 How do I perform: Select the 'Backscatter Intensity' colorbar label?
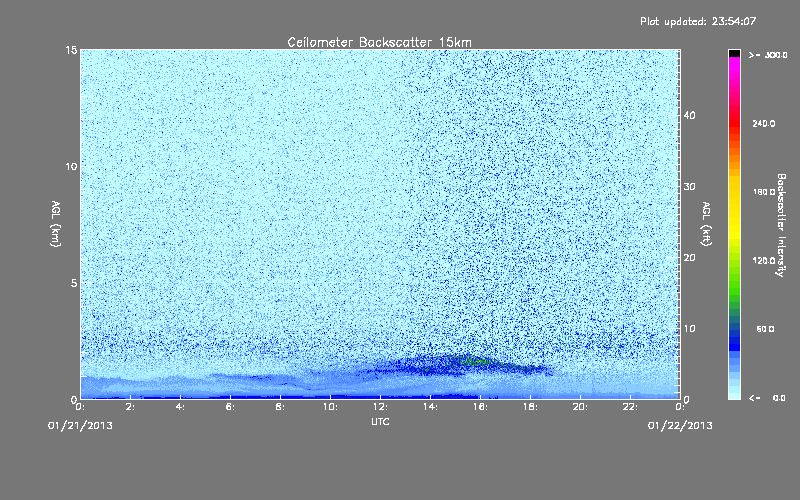tap(780, 225)
